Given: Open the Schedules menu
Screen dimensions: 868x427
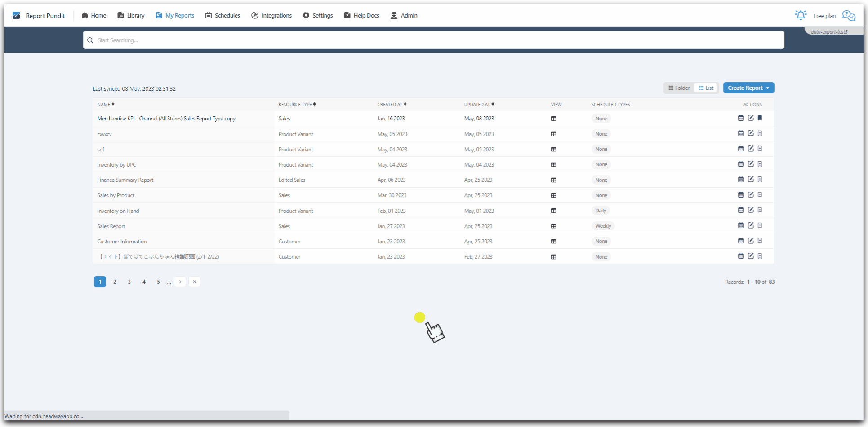Looking at the screenshot, I should [223, 15].
